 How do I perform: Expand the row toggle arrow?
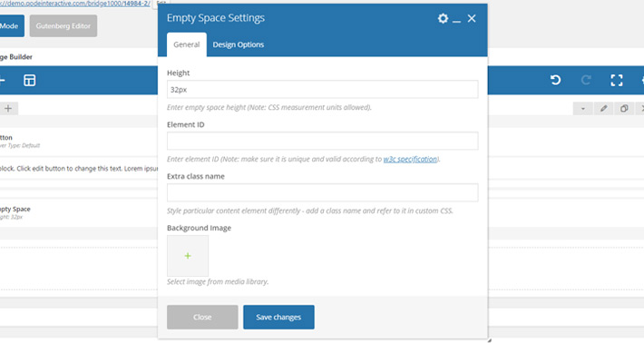point(583,109)
